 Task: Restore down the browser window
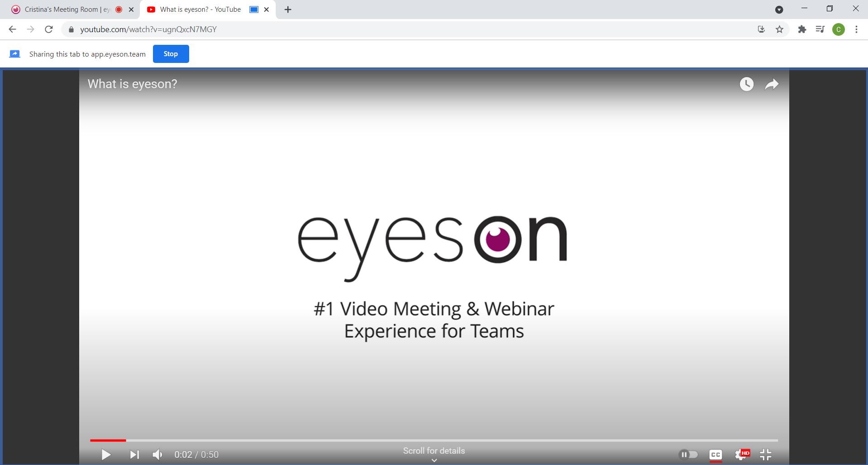(830, 9)
